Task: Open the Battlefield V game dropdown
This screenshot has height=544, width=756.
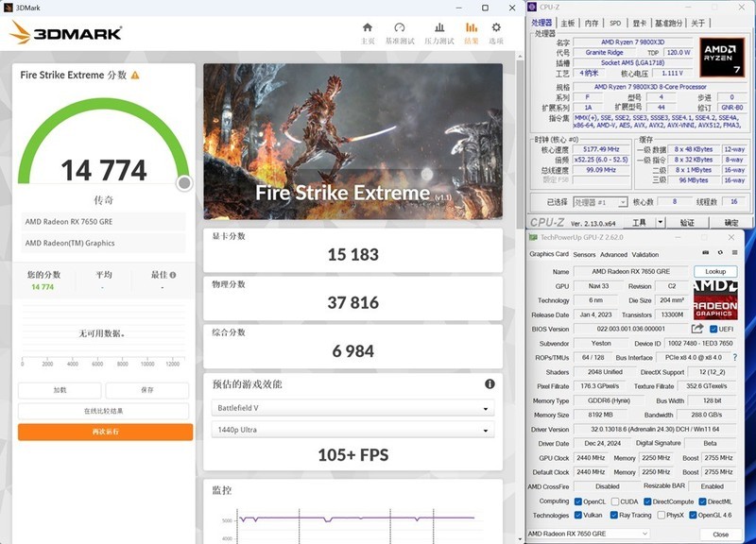Action: click(355, 408)
